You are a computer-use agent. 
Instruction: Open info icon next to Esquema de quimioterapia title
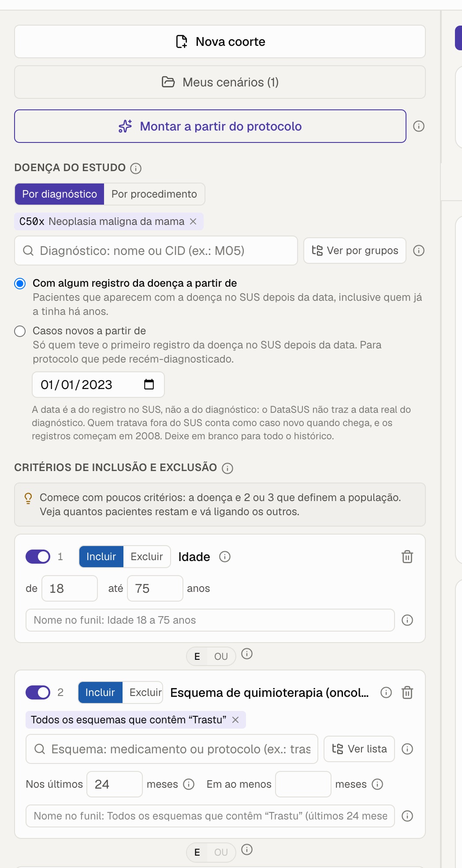click(x=386, y=692)
